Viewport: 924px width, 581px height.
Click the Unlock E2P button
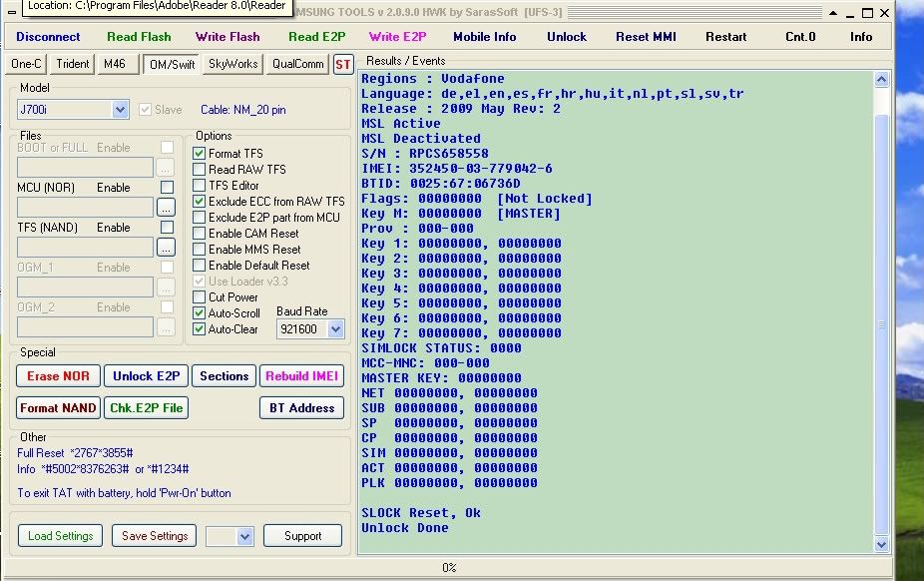(x=146, y=376)
